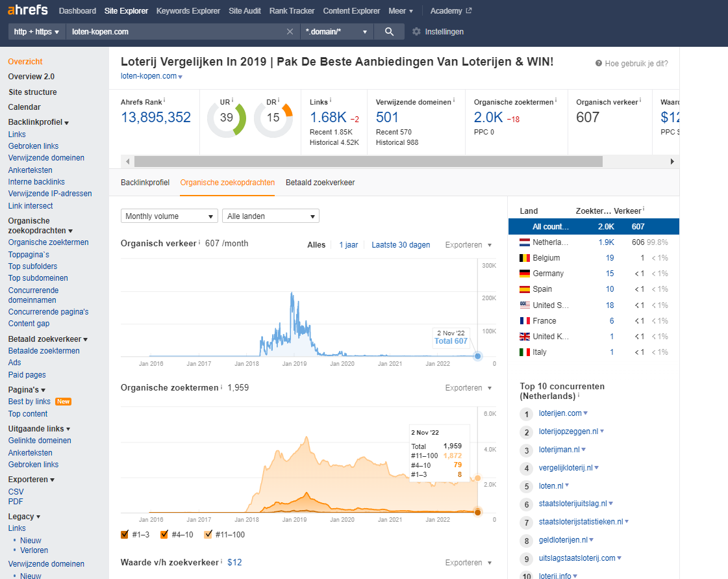This screenshot has height=579, width=728.
Task: Click the info icon beside Ahrefs Rank
Action: (x=164, y=100)
